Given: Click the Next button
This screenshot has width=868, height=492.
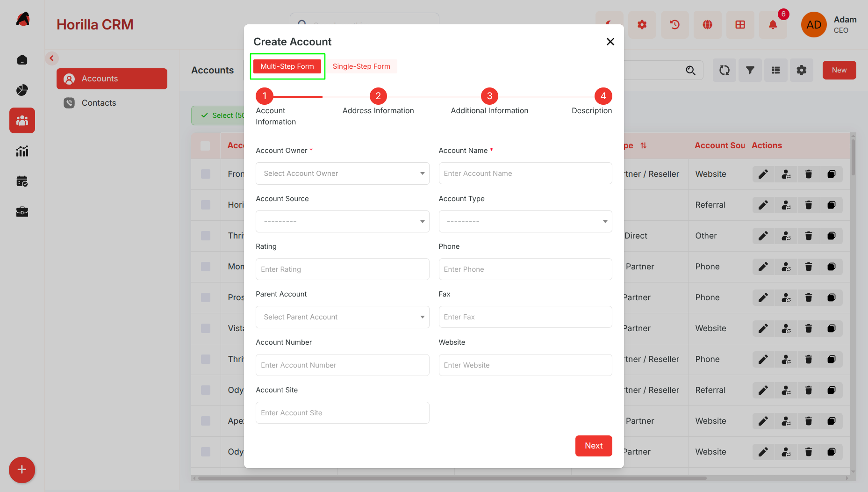Looking at the screenshot, I should pos(594,446).
